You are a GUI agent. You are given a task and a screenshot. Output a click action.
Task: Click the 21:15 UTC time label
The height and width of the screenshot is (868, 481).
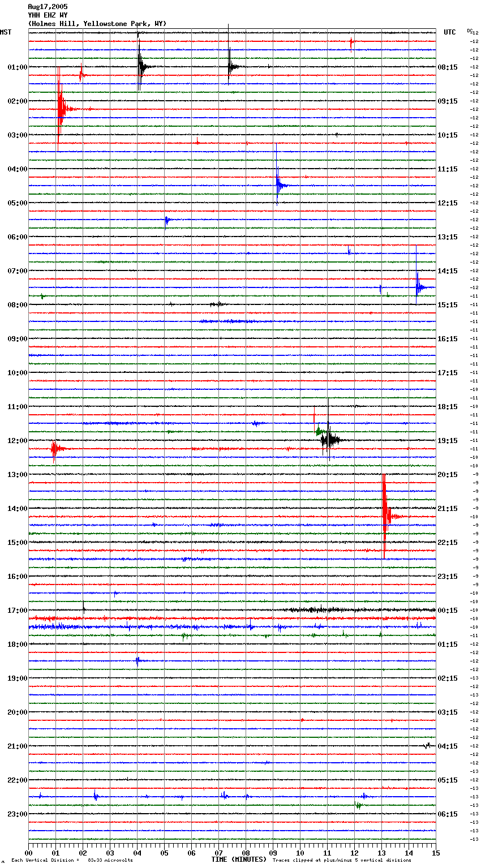pos(448,509)
